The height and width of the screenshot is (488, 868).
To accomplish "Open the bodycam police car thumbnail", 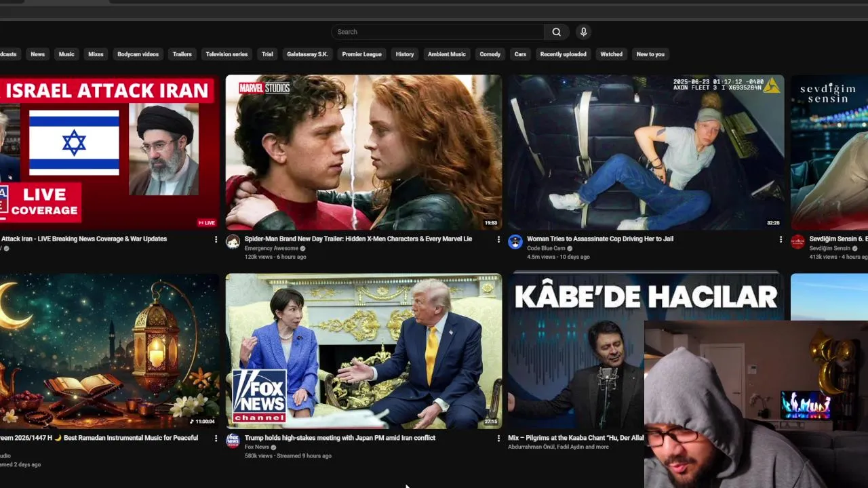I will point(646,152).
